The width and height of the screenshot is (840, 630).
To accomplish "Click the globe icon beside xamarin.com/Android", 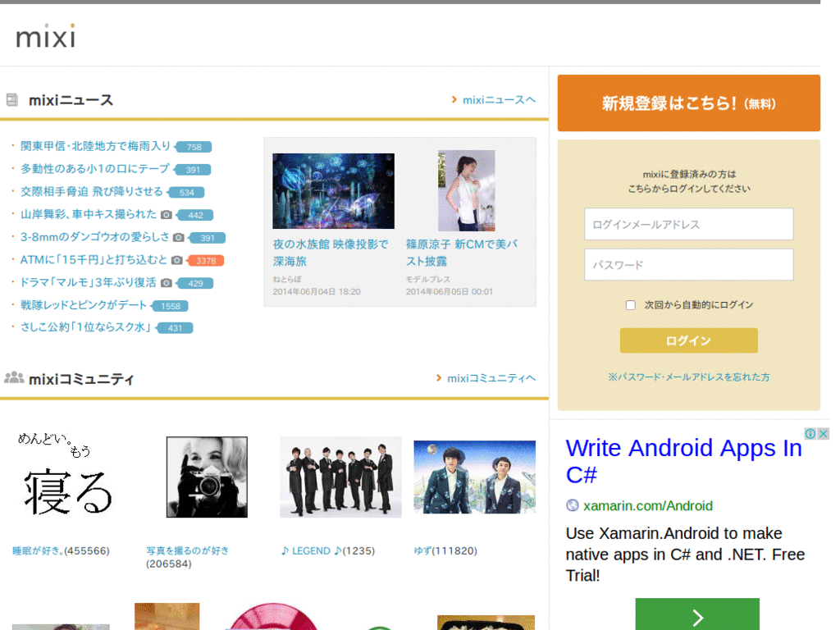I will (572, 505).
